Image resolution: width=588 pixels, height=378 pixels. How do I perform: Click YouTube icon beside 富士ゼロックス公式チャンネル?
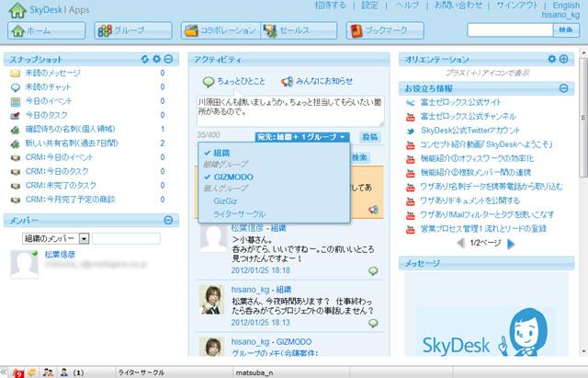click(x=411, y=117)
